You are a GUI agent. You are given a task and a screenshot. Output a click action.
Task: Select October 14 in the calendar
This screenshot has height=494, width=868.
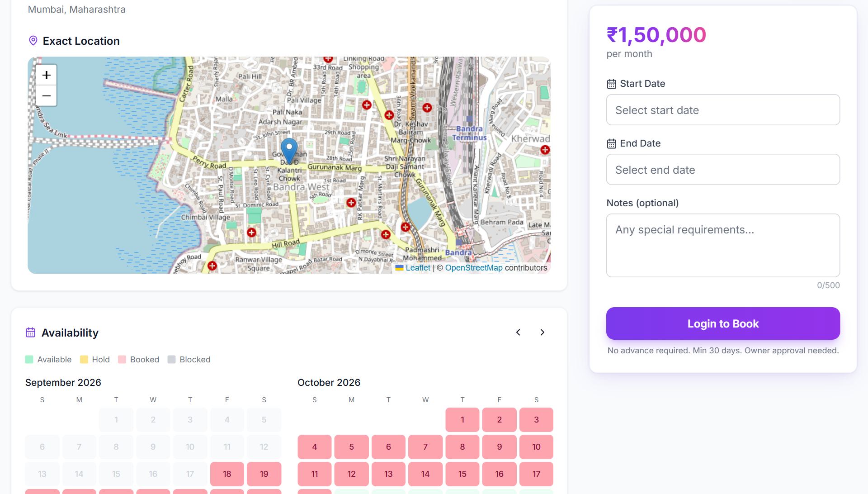tap(425, 474)
